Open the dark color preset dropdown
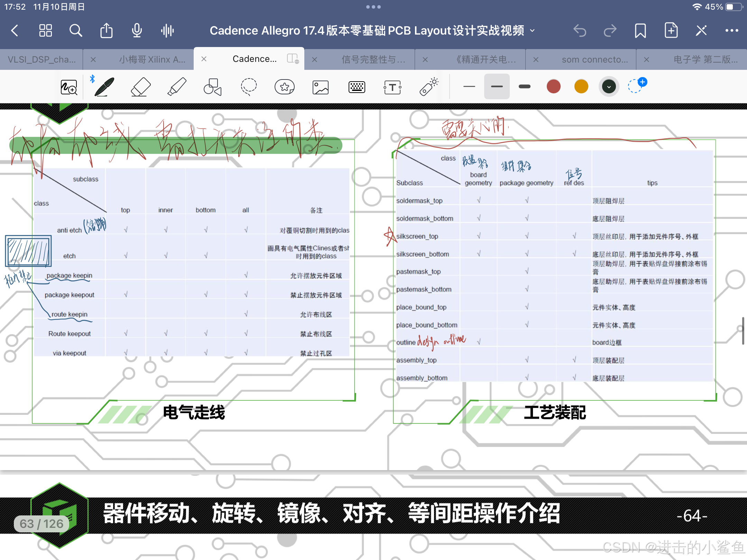 coord(609,86)
